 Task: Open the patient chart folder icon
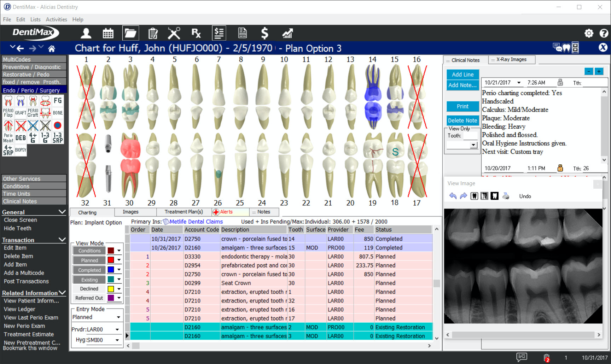(130, 33)
